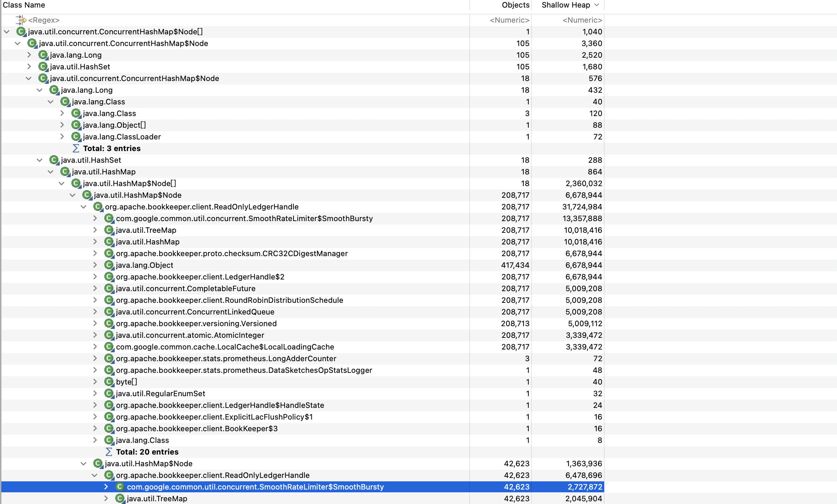Click the sigma icon next to Total: 3 entries
837x504 pixels.
tap(76, 148)
